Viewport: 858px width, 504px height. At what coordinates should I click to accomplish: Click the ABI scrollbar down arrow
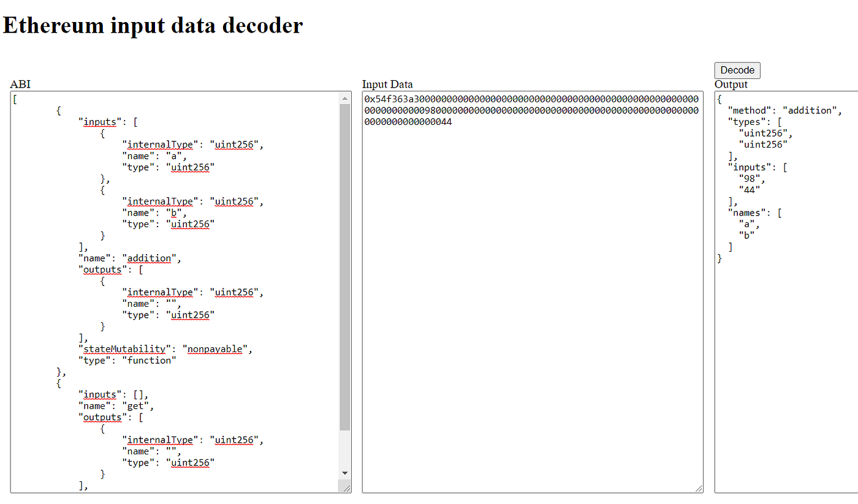tap(344, 473)
